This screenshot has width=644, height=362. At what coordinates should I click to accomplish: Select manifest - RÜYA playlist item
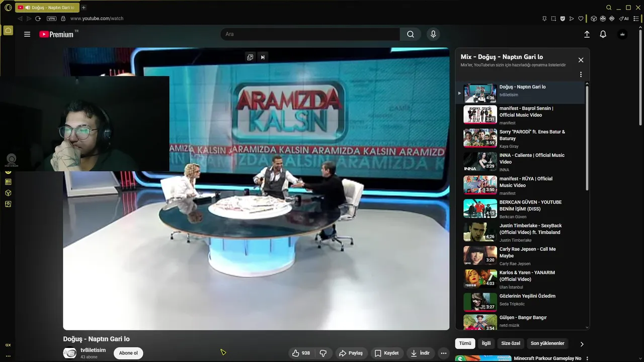520,185
